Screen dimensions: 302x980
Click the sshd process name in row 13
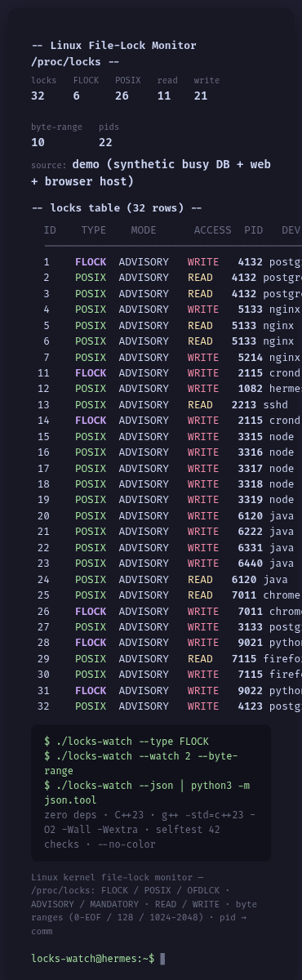(276, 404)
